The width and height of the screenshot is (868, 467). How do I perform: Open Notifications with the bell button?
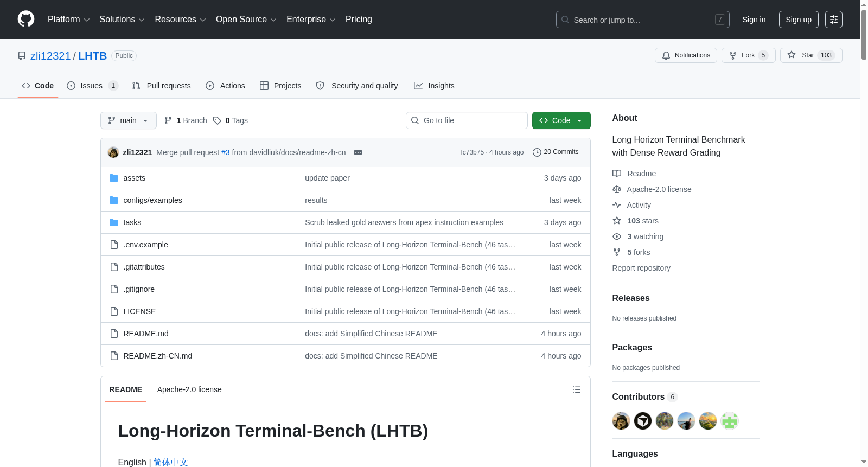click(x=686, y=55)
